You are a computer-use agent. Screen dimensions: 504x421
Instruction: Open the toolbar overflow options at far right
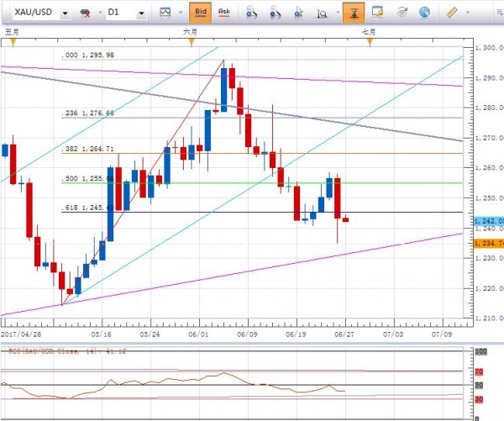496,13
